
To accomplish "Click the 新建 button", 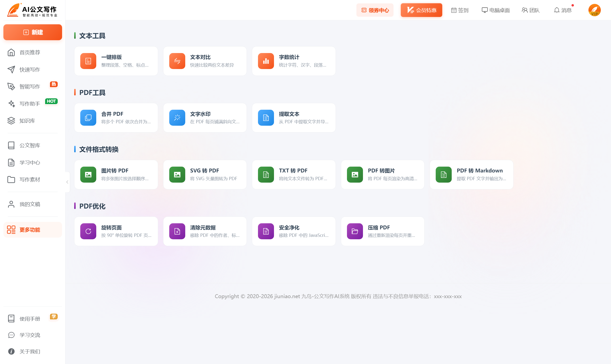I will (33, 32).
